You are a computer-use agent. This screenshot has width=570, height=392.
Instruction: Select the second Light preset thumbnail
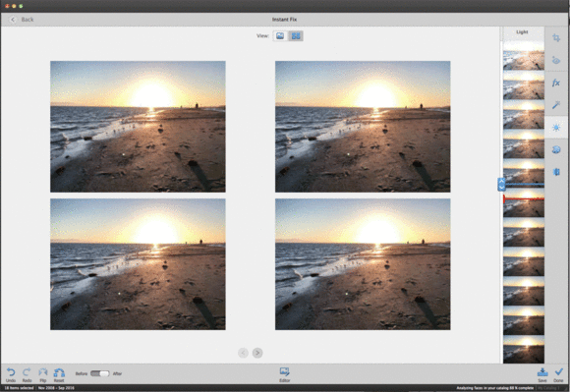pos(524,85)
